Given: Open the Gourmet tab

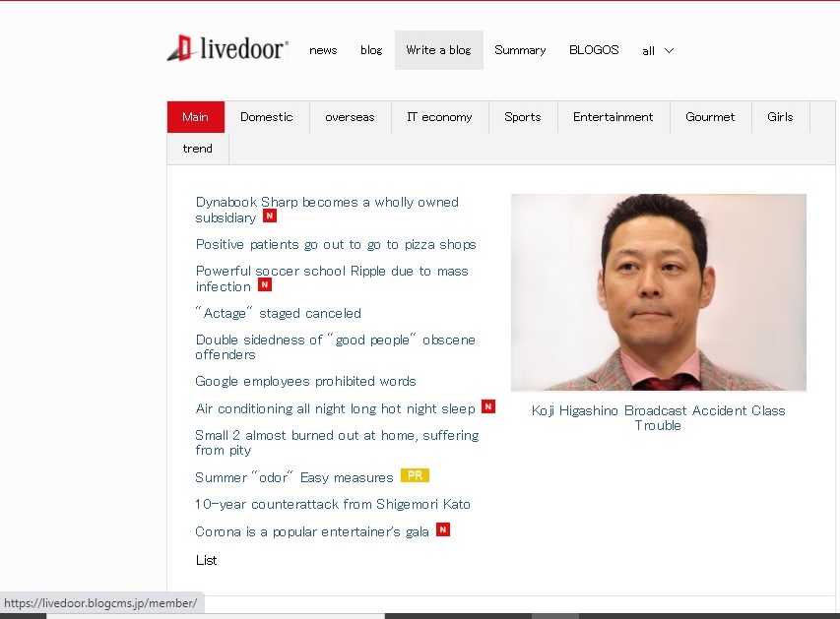Looking at the screenshot, I should [710, 117].
